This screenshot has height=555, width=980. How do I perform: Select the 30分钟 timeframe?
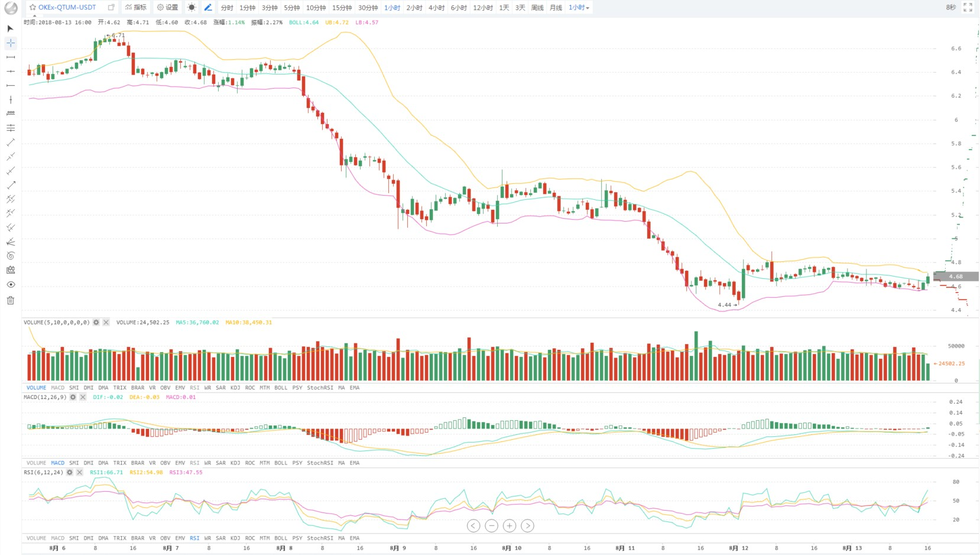pyautogui.click(x=368, y=8)
